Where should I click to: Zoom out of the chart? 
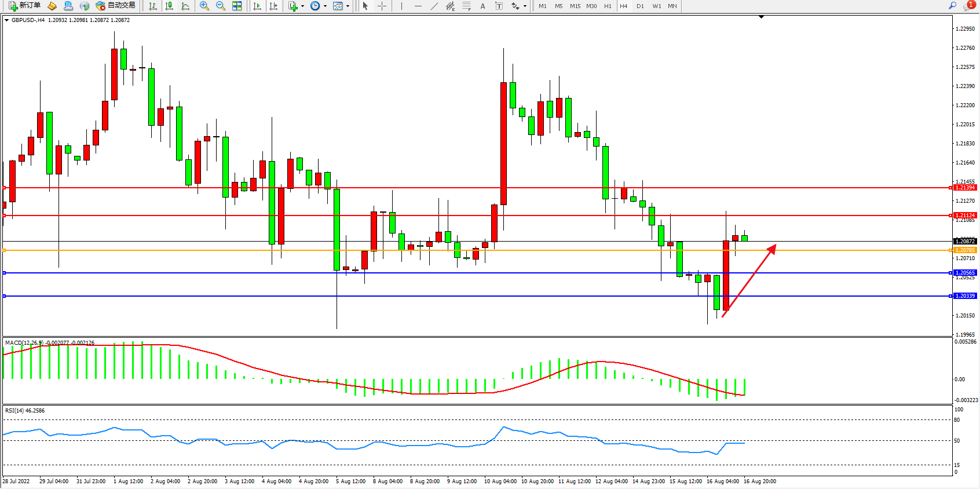click(221, 6)
